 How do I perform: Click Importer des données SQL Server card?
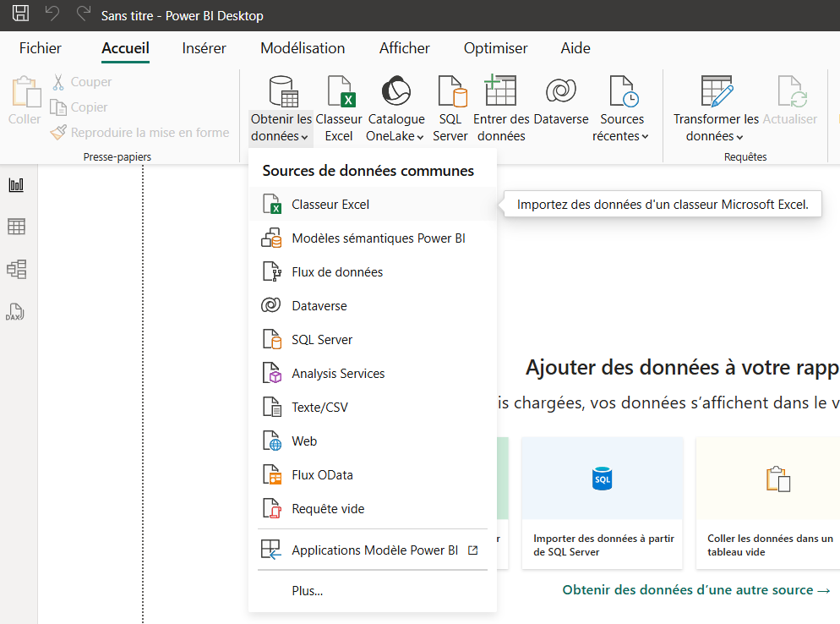[x=603, y=503]
